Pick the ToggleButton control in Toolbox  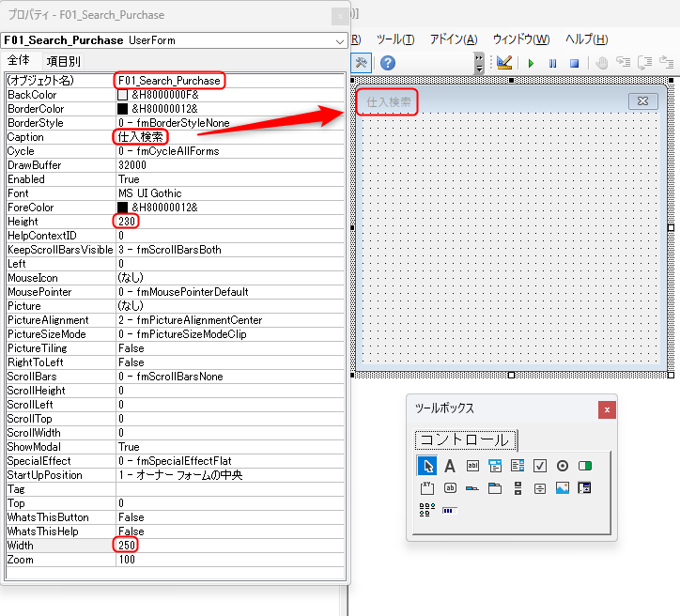pyautogui.click(x=585, y=466)
